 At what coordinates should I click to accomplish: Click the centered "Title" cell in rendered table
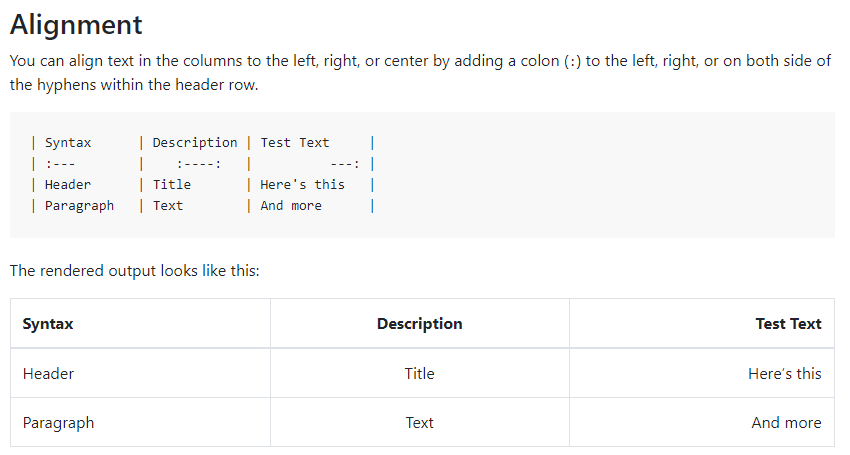(x=420, y=374)
